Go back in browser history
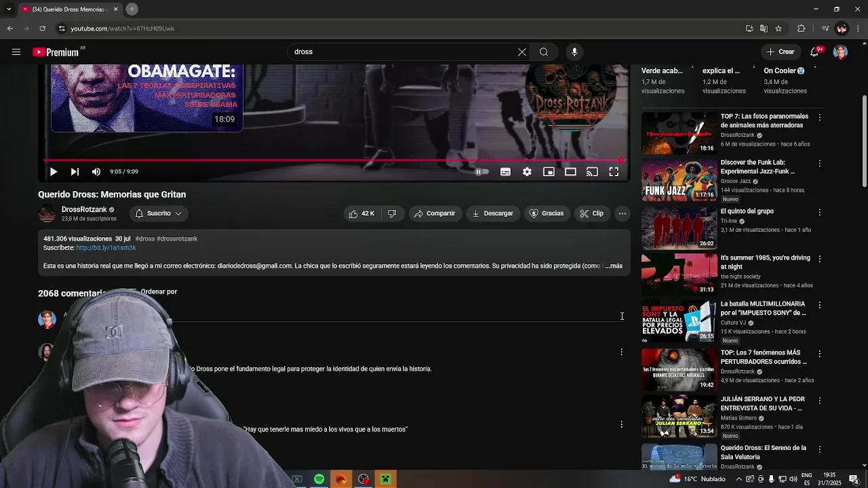This screenshot has height=488, width=868. 9,28
